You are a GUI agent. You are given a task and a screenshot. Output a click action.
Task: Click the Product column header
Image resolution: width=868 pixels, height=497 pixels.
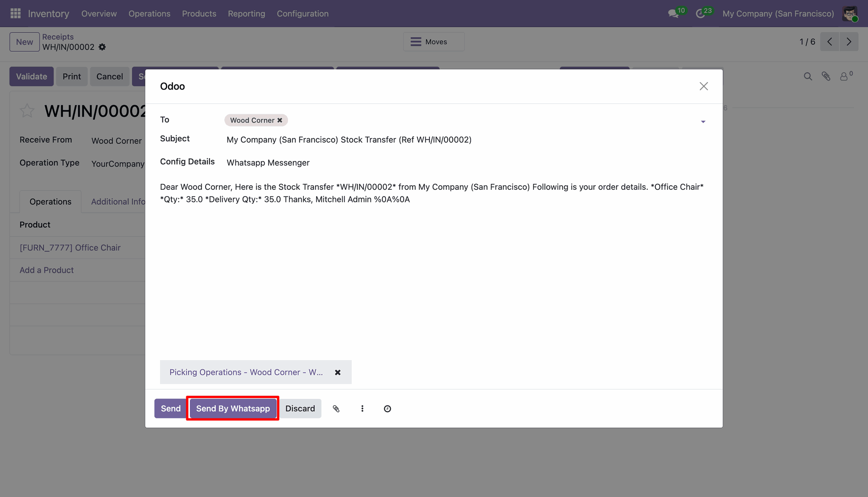(x=35, y=225)
